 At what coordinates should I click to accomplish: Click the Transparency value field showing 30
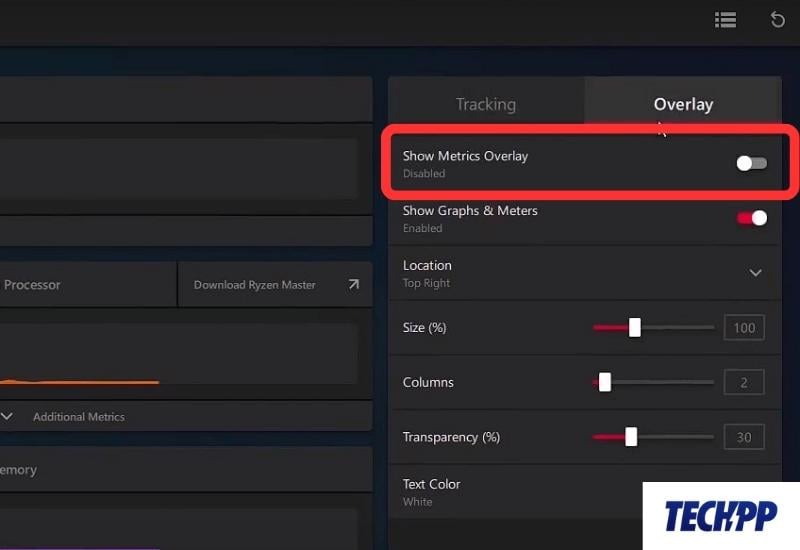pos(743,437)
